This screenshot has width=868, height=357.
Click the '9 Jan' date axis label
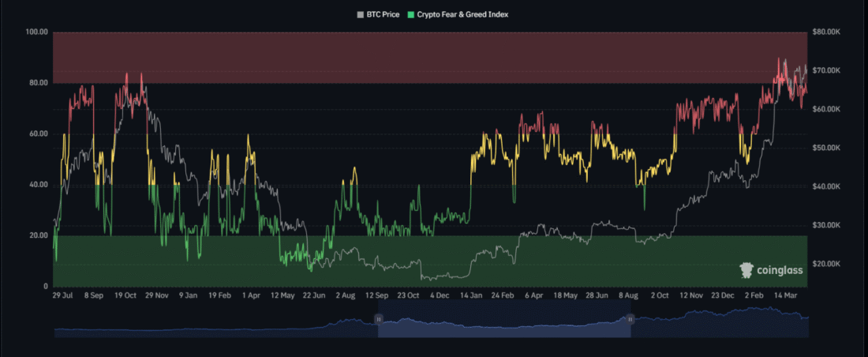(x=189, y=295)
